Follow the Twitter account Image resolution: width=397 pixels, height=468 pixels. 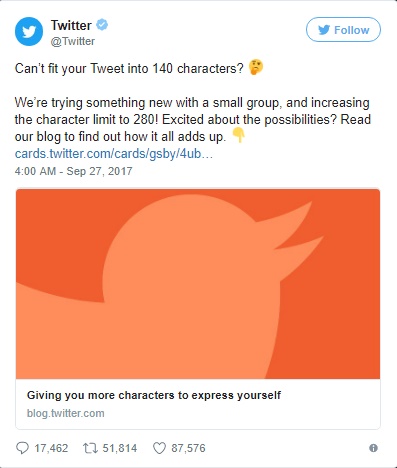[x=343, y=30]
